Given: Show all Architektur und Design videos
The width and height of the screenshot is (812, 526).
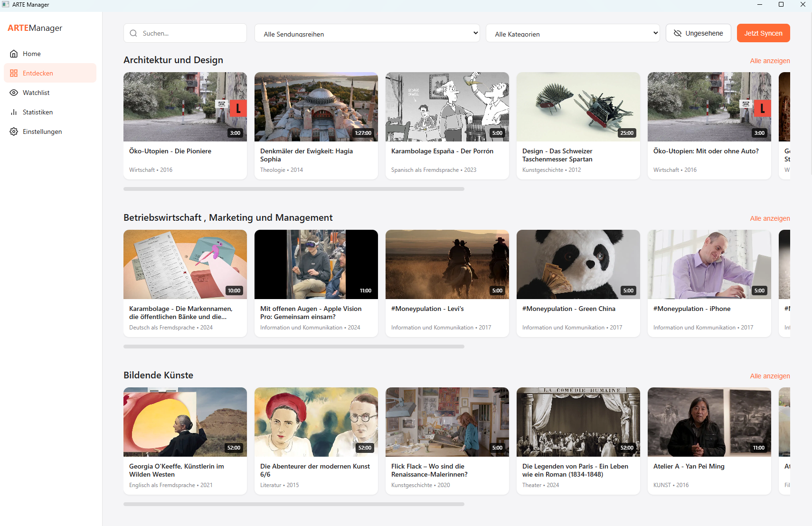Looking at the screenshot, I should (x=770, y=61).
